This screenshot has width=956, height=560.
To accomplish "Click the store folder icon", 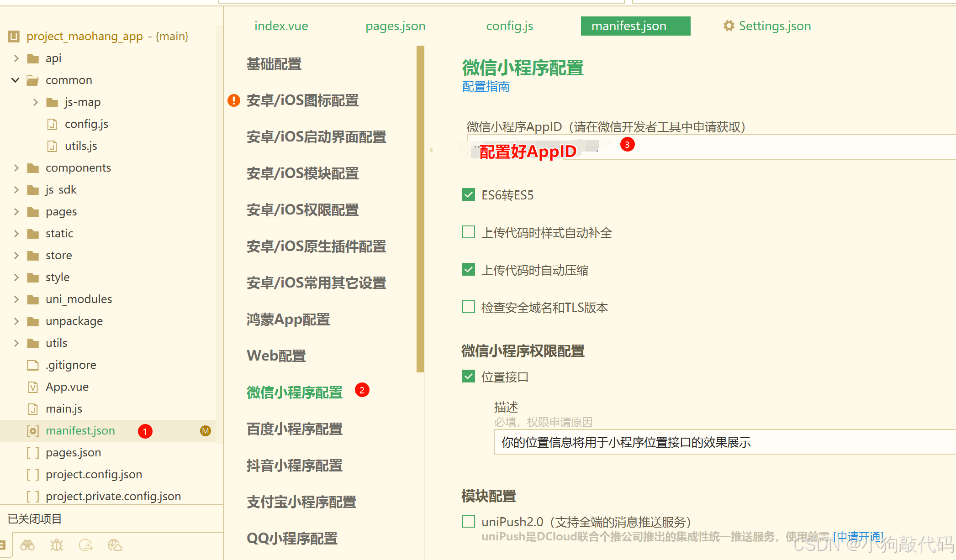I will click(x=33, y=256).
